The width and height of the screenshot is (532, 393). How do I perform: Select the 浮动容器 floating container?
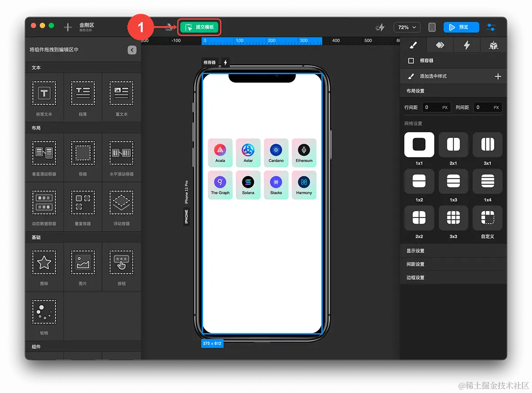(x=121, y=207)
